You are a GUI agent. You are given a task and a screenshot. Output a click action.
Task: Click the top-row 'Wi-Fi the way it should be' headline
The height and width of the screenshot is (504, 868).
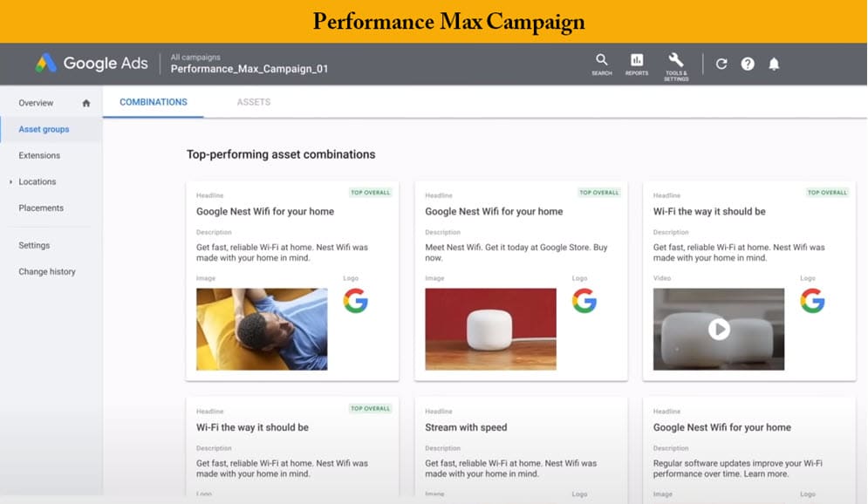pyautogui.click(x=709, y=211)
